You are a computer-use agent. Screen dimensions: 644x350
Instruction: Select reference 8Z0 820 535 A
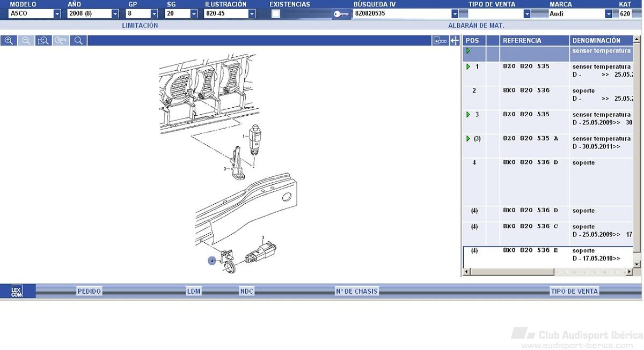click(531, 138)
